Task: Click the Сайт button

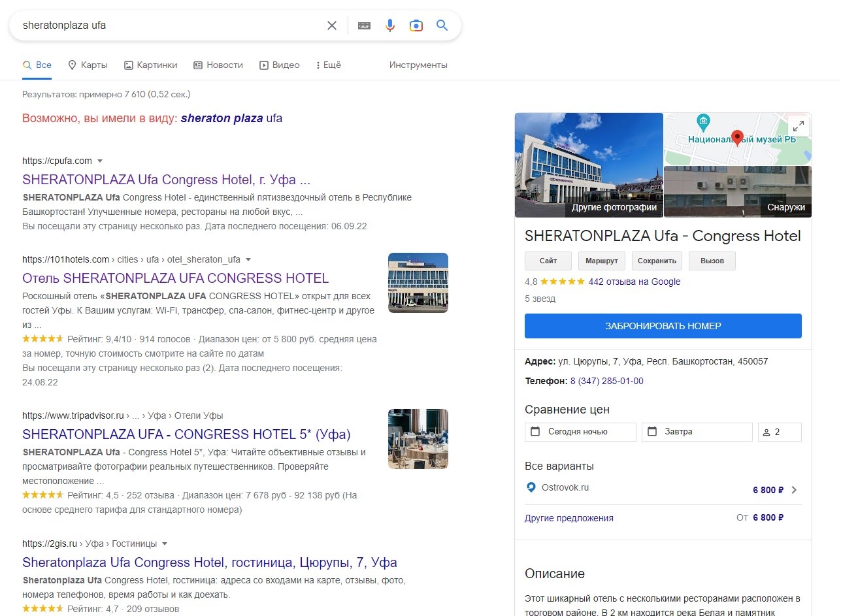Action: click(548, 261)
